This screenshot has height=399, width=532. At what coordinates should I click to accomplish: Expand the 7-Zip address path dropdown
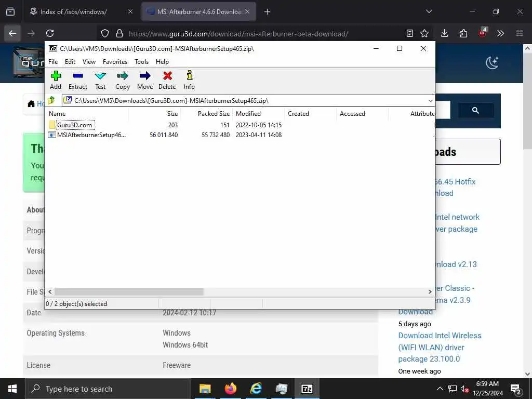[430, 101]
